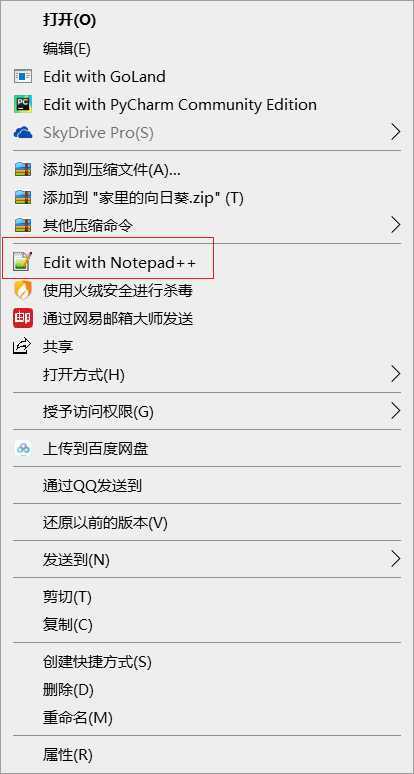414x774 pixels.
Task: Click the 火绒安全 shield icon
Action: point(23,290)
